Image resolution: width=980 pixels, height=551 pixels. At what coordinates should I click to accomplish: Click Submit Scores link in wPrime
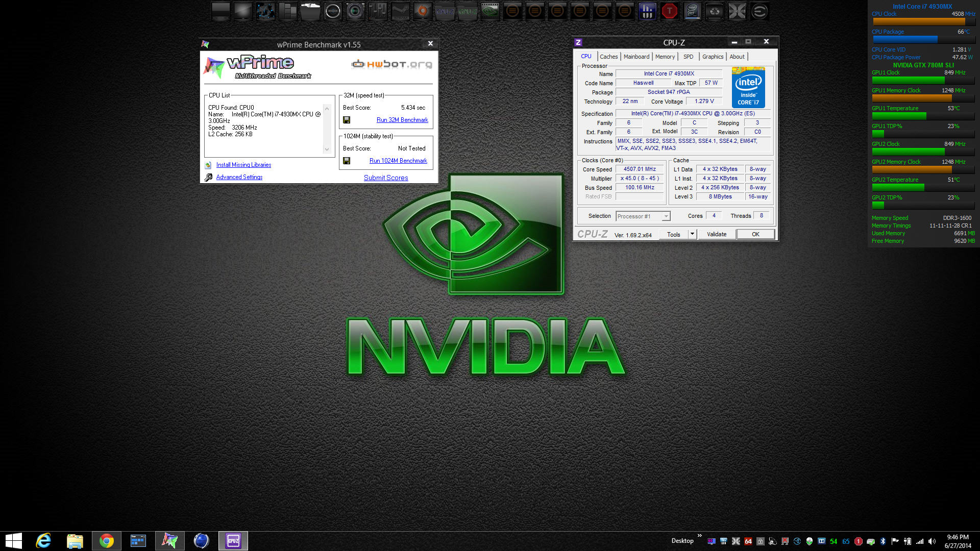tap(386, 178)
